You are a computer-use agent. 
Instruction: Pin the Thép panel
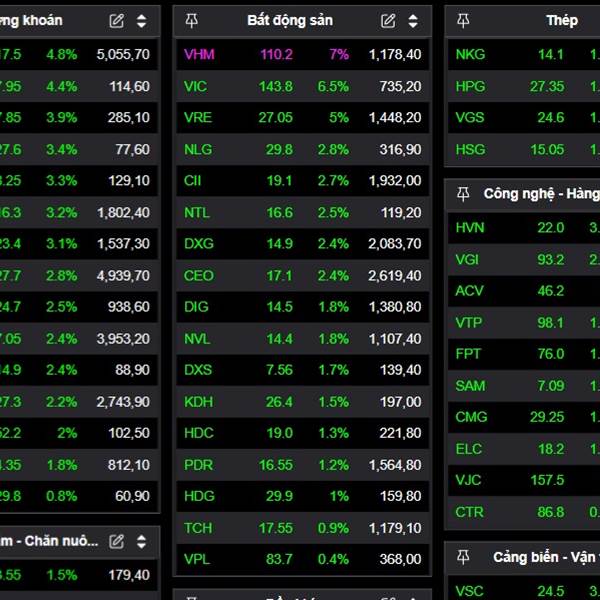click(x=463, y=21)
